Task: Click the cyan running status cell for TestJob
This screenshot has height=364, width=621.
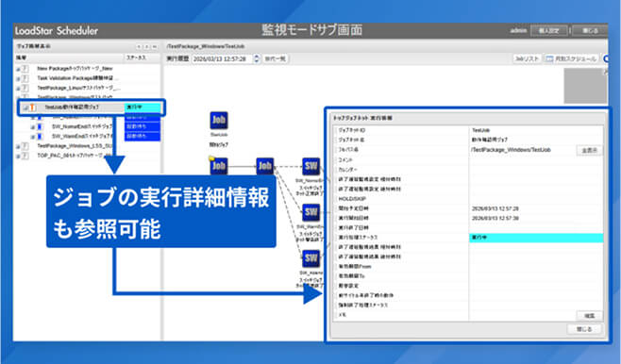Action: pyautogui.click(x=143, y=108)
